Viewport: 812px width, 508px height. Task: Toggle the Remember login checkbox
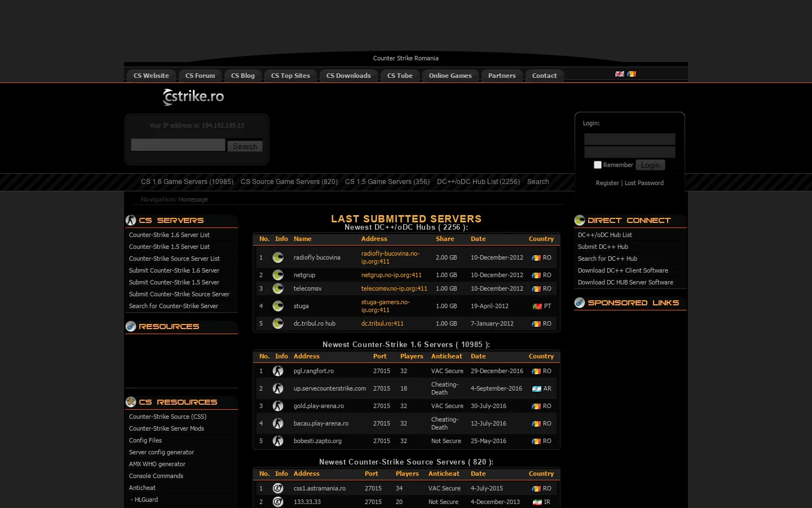click(x=598, y=165)
